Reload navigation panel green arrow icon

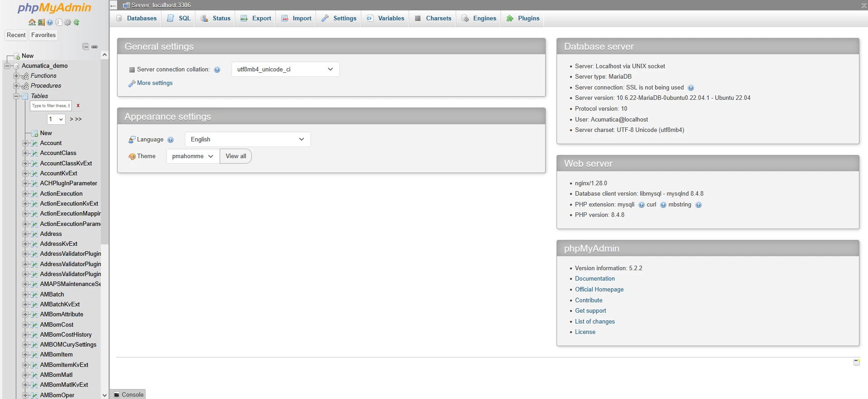tap(76, 22)
